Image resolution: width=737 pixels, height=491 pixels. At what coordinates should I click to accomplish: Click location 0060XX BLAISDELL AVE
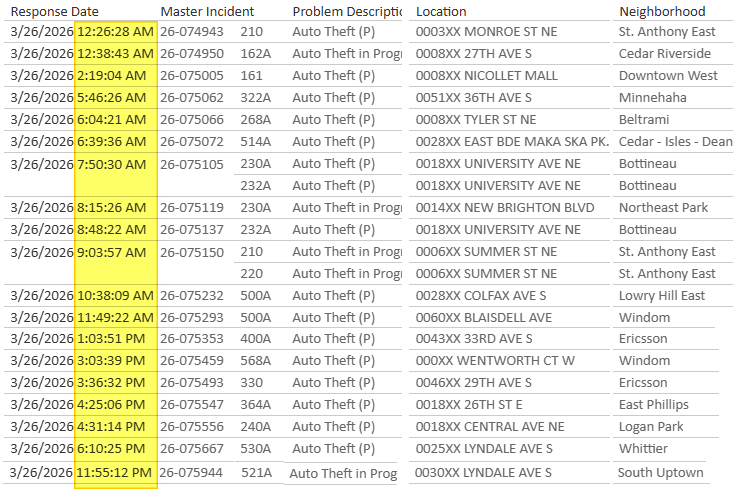(x=484, y=318)
